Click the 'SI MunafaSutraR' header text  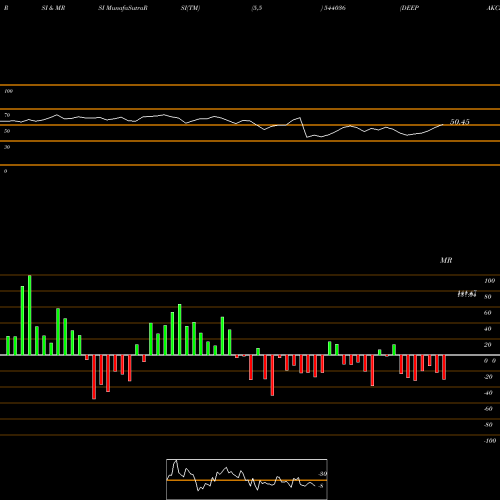[123, 8]
